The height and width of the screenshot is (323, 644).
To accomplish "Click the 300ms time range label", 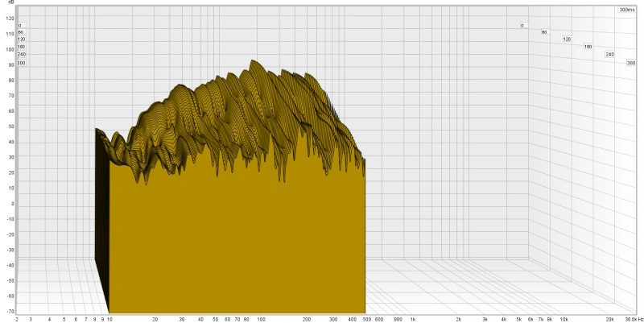I will [x=627, y=10].
